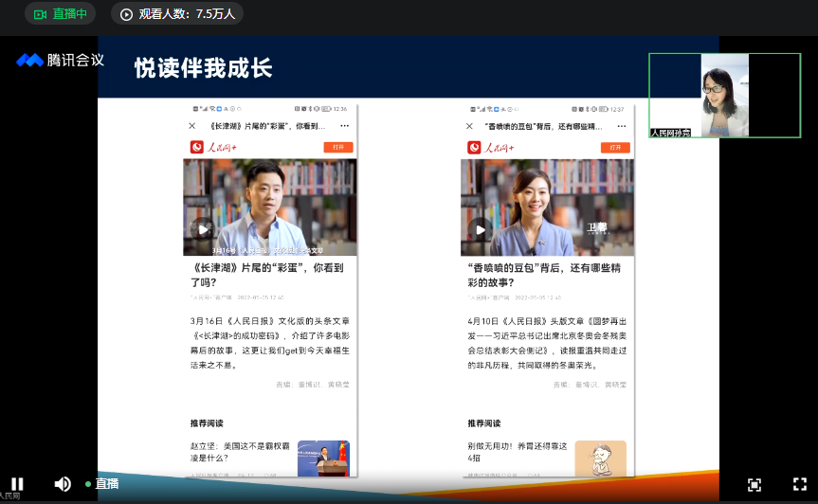Click the right phone status bar time 12:37
Screen dimensions: 818x504
tap(617, 110)
